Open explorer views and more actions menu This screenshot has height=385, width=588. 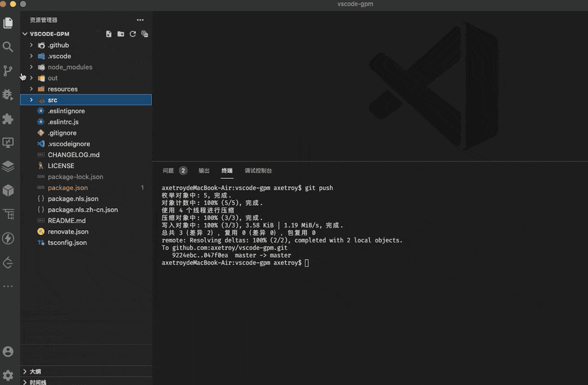tap(140, 20)
